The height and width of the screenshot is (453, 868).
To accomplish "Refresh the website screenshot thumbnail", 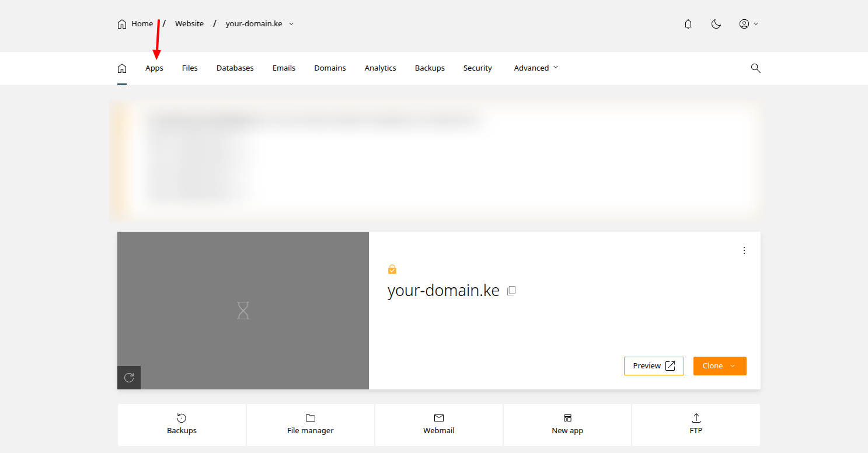I will point(129,378).
